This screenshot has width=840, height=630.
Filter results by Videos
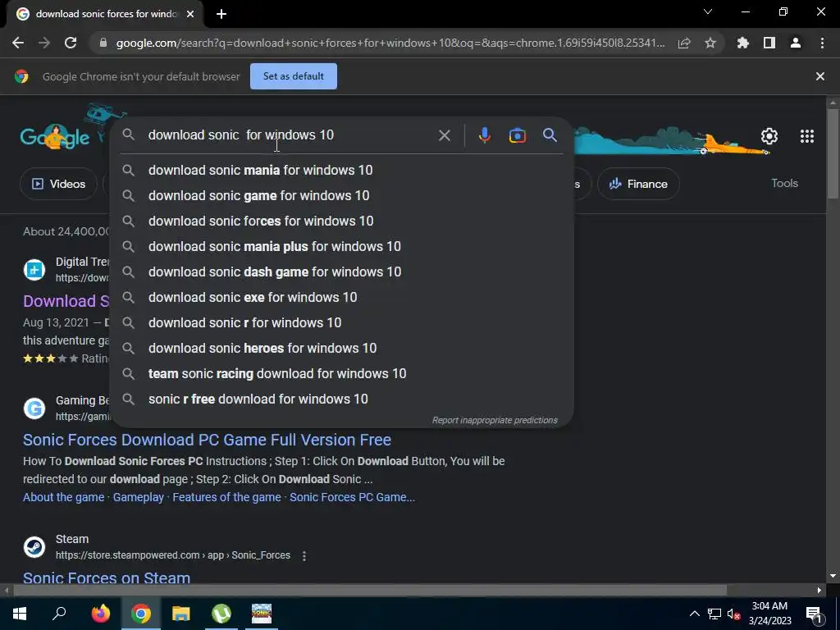tap(58, 184)
